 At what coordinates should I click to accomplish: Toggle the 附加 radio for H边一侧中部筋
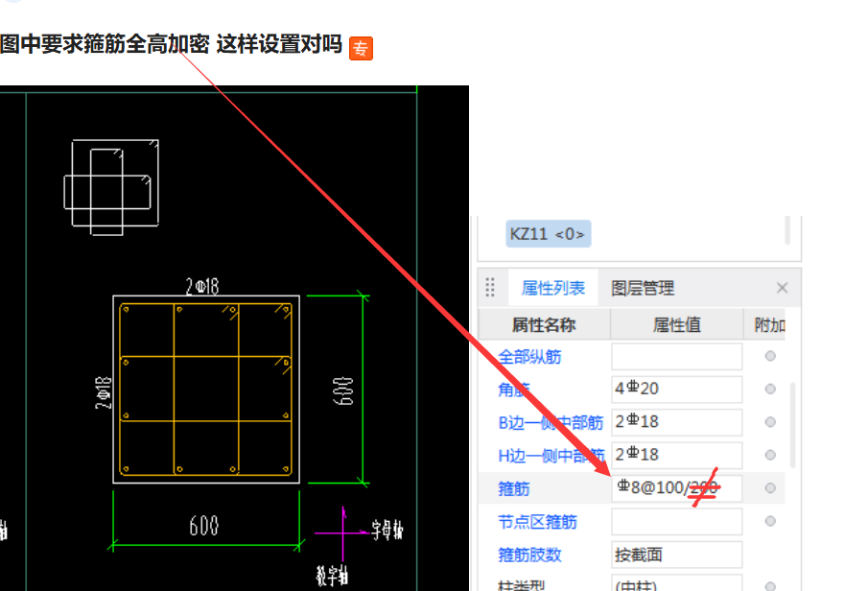(x=770, y=455)
